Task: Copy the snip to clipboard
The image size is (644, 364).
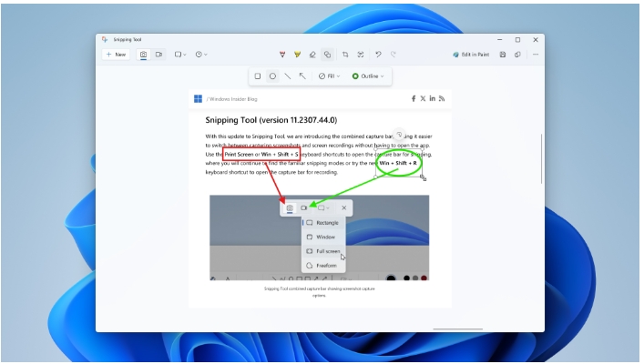Action: click(517, 55)
